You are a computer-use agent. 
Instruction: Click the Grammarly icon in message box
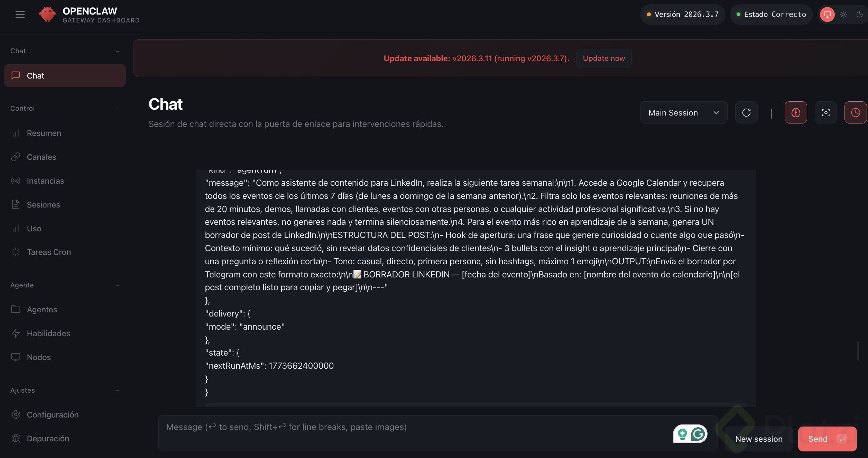698,434
